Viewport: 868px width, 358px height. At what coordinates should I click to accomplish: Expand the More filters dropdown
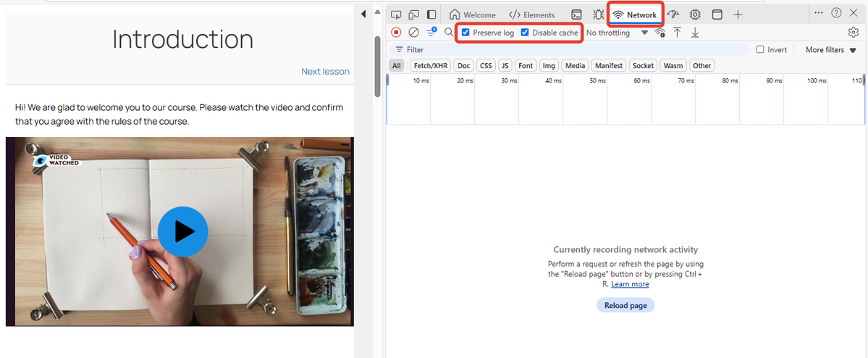pyautogui.click(x=830, y=50)
